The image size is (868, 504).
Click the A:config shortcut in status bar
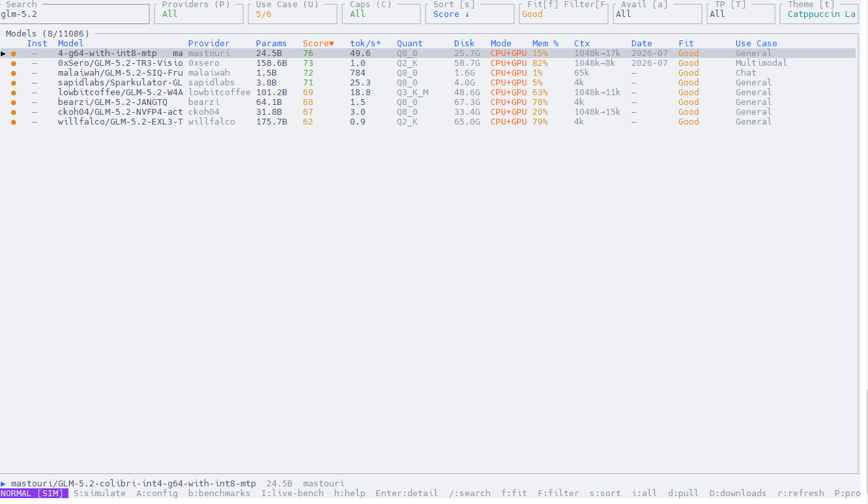point(157,494)
